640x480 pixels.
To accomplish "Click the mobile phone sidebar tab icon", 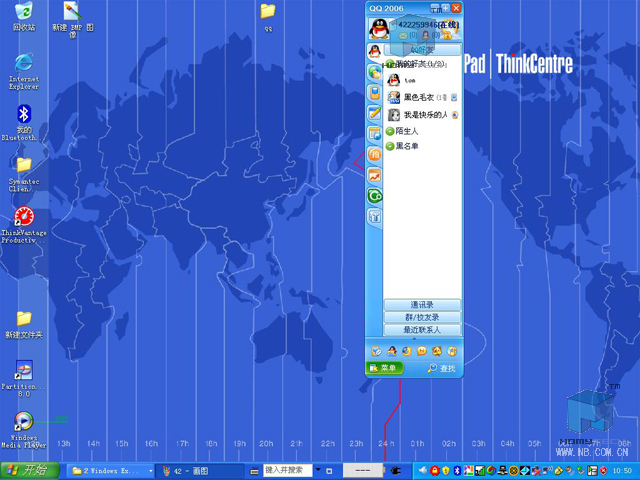I will pyautogui.click(x=374, y=93).
